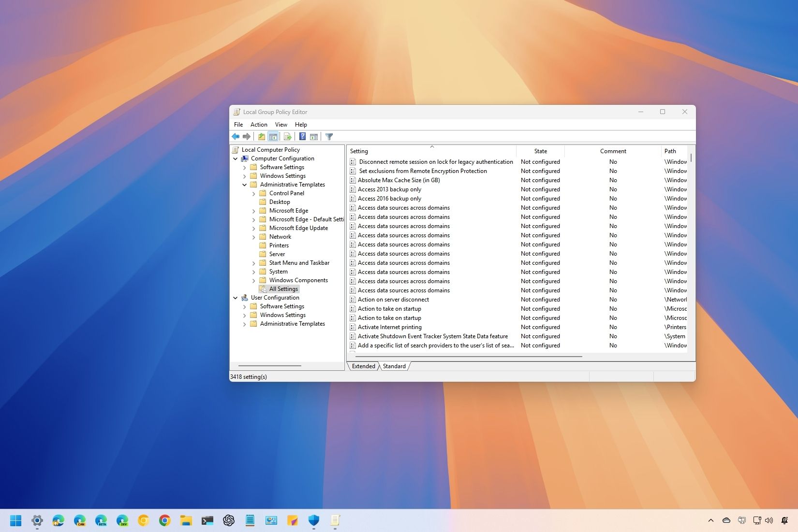The height and width of the screenshot is (532, 798).
Task: Click the Forward navigation arrow in the toolbar
Action: click(x=246, y=136)
